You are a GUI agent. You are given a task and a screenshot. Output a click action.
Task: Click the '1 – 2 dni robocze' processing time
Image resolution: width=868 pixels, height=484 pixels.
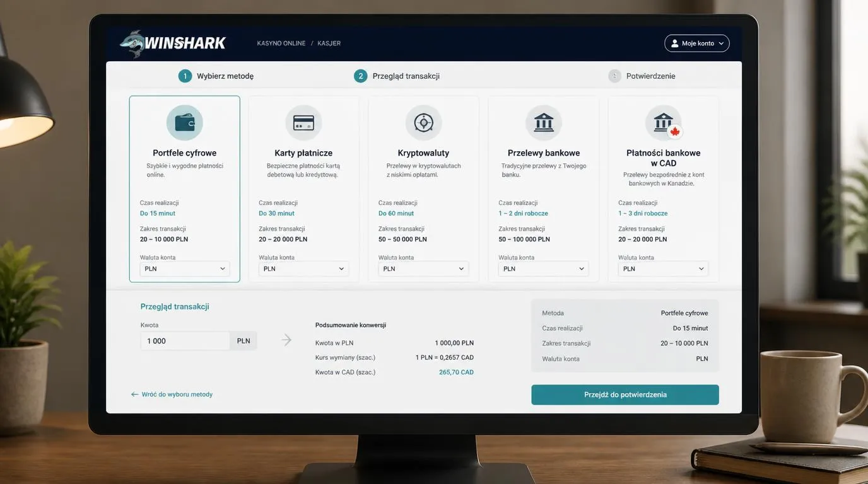click(x=524, y=214)
